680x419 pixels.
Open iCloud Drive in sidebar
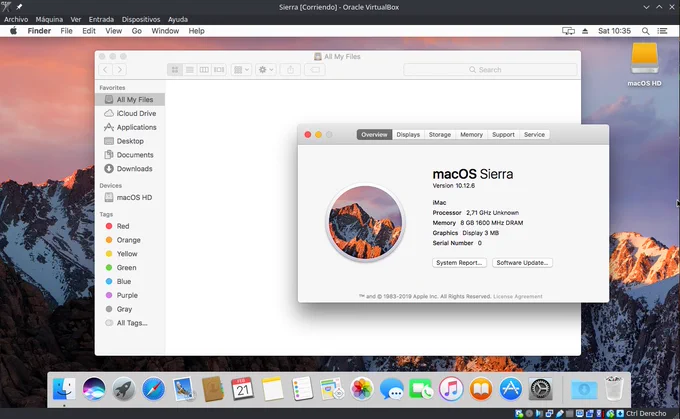(x=130, y=113)
